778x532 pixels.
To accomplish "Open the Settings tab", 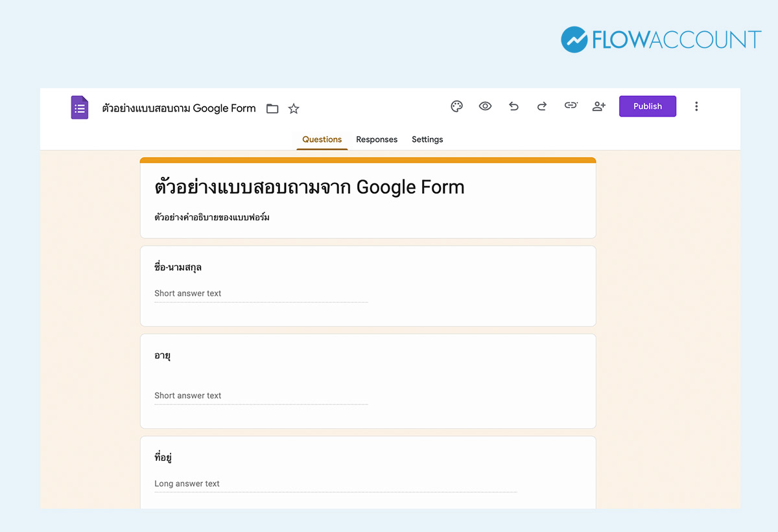I will click(427, 139).
